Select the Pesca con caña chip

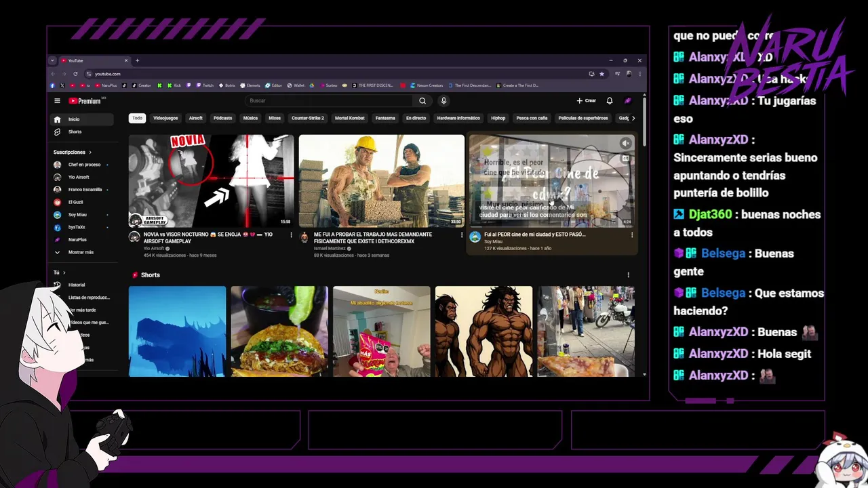click(532, 118)
